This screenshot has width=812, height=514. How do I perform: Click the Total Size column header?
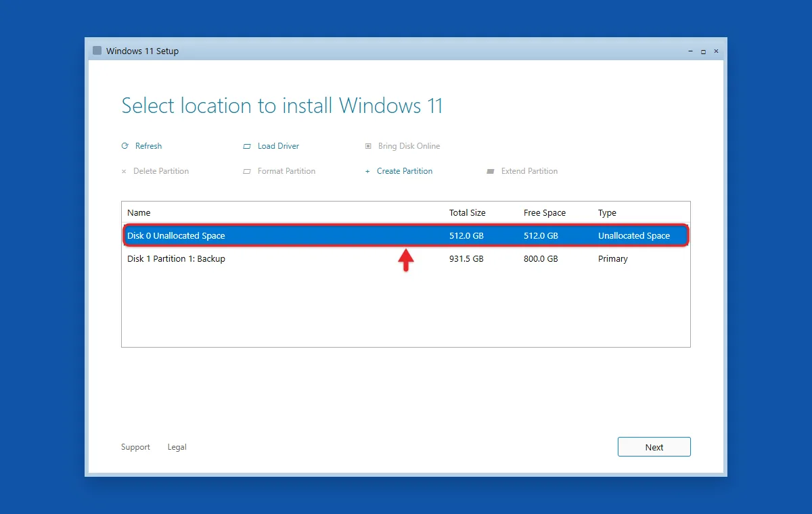coord(468,213)
